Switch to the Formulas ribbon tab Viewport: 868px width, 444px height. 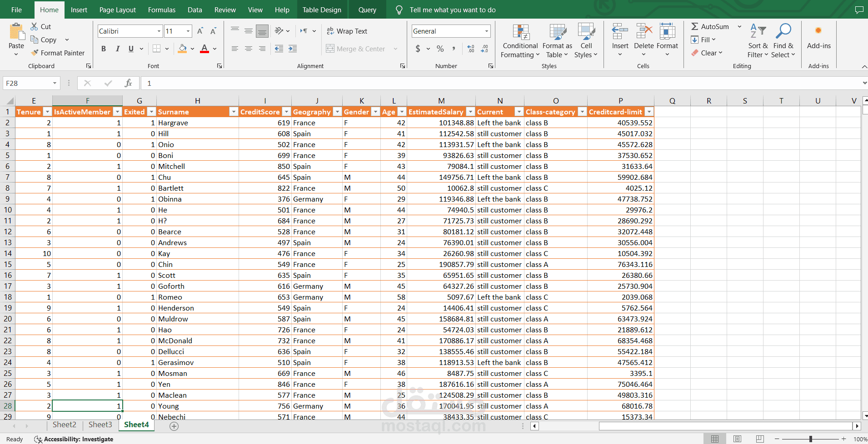[x=162, y=10]
